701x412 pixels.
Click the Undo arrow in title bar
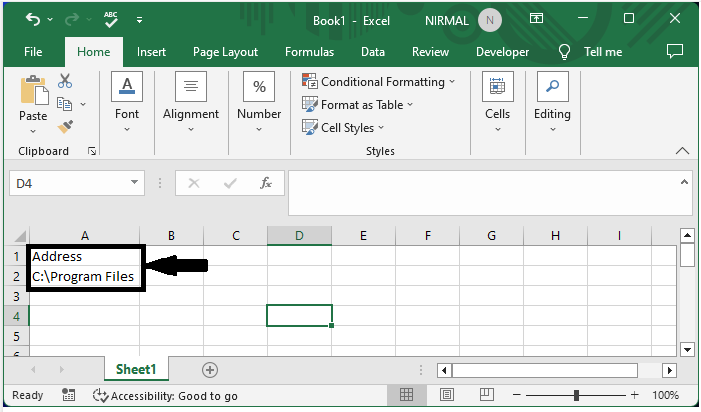34,19
